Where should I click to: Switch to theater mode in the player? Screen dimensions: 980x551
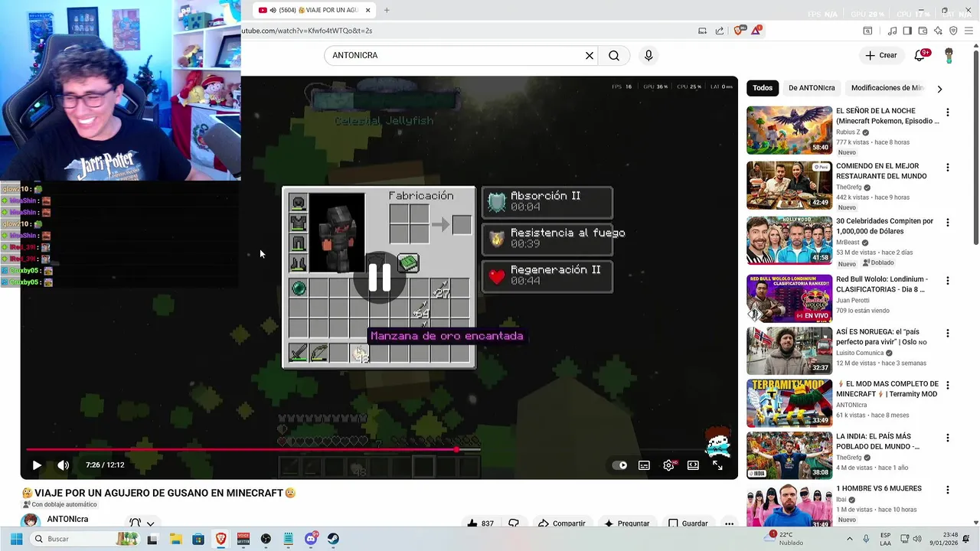click(x=693, y=465)
